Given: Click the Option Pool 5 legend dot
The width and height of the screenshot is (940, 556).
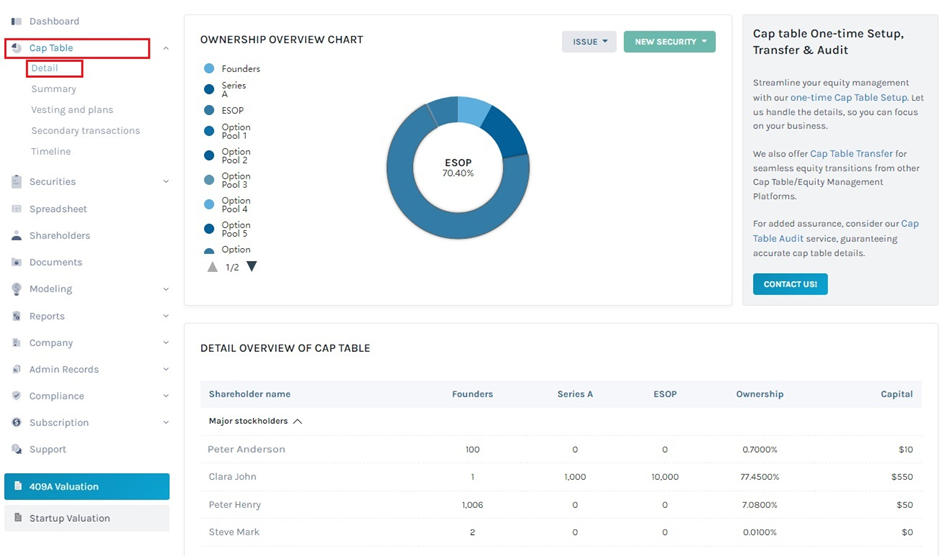Looking at the screenshot, I should [209, 229].
